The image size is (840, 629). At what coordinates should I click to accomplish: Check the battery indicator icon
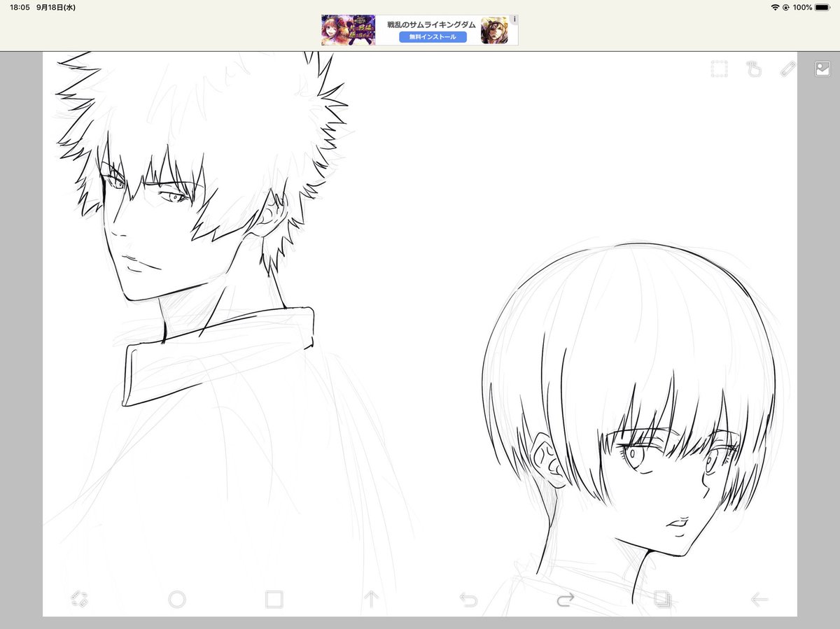(822, 7)
